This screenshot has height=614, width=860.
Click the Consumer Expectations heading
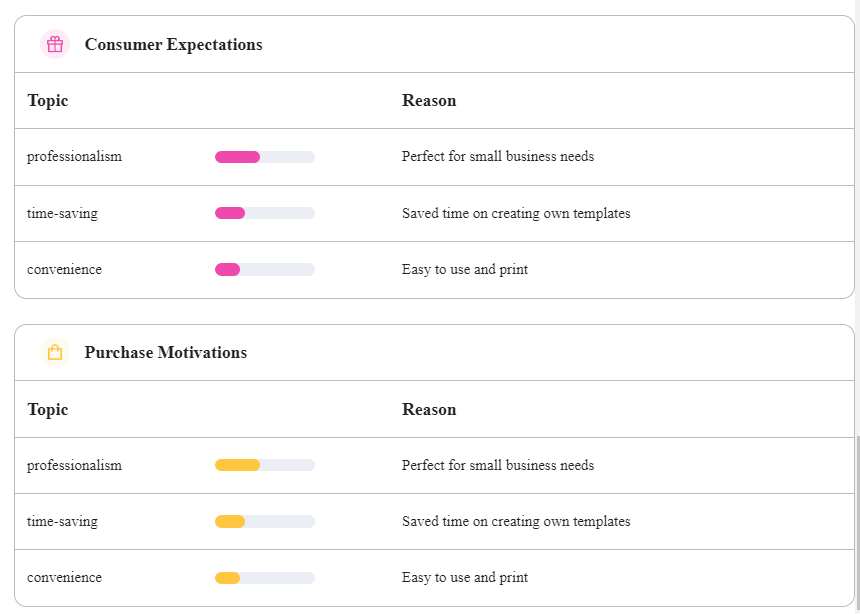173,44
